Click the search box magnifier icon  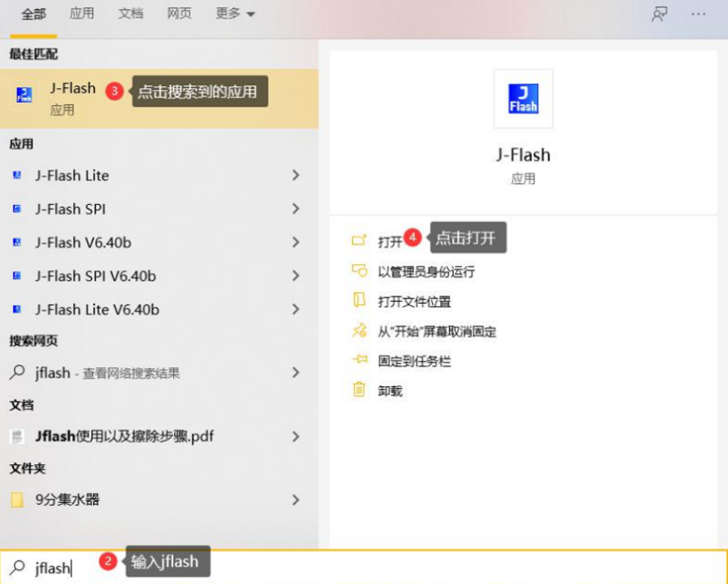coord(18,567)
